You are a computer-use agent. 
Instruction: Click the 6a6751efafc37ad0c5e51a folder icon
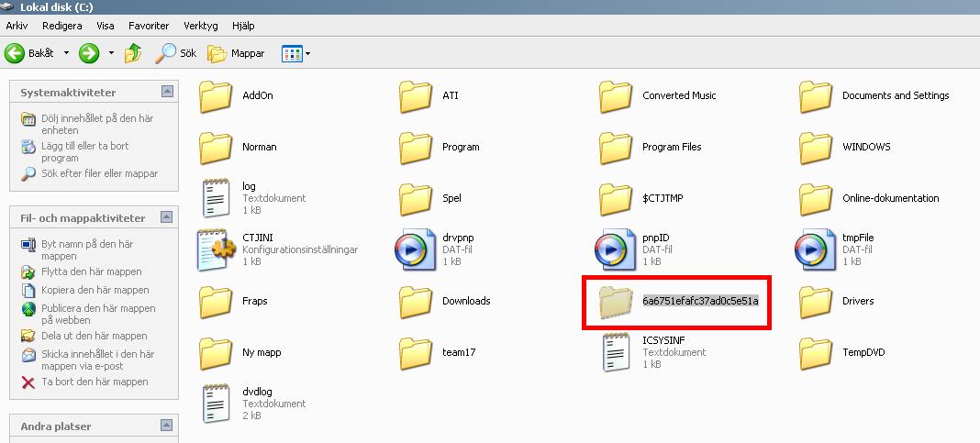(x=616, y=301)
